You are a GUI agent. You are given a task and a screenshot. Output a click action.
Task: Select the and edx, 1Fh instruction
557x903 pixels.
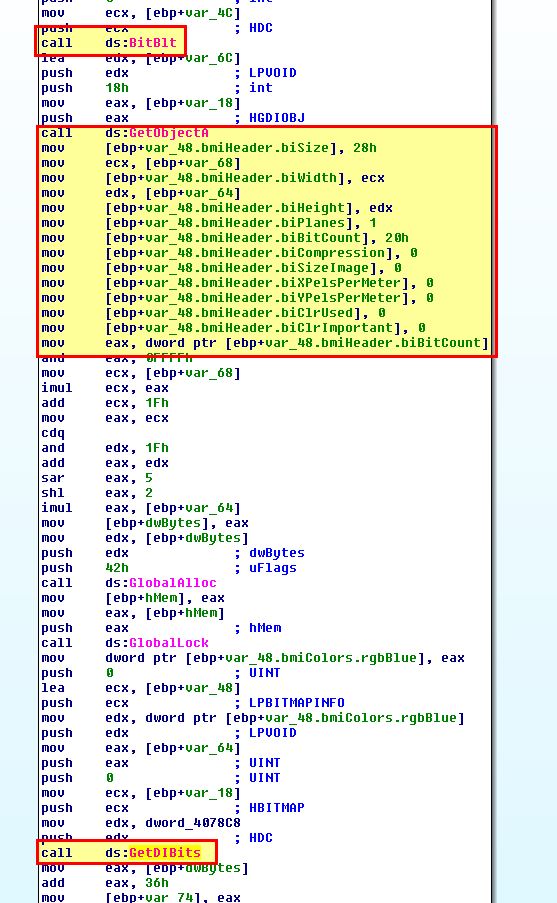(105, 448)
